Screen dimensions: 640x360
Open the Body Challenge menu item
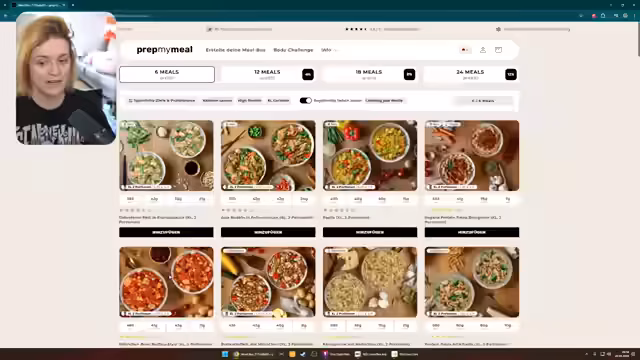(293, 50)
